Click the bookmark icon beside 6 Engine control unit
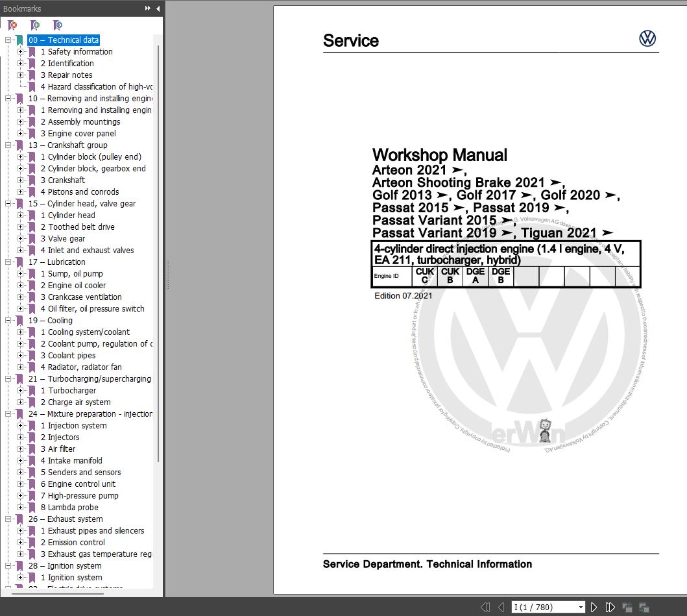The width and height of the screenshot is (687, 616). tap(32, 484)
